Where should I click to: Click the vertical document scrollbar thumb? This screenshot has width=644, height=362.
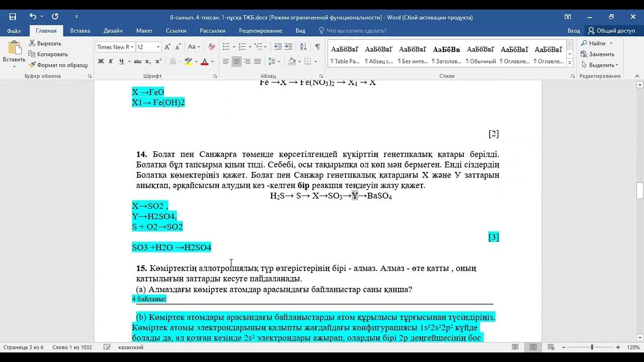(x=640, y=191)
